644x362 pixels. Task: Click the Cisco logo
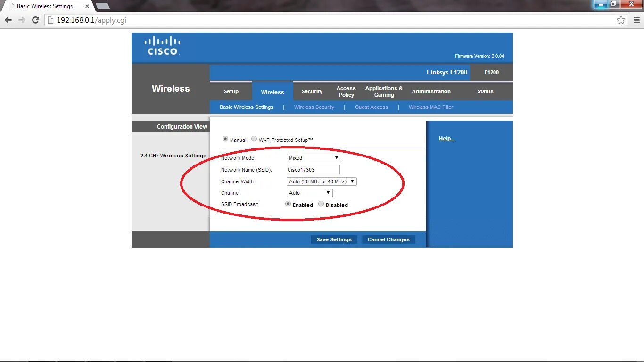163,46
